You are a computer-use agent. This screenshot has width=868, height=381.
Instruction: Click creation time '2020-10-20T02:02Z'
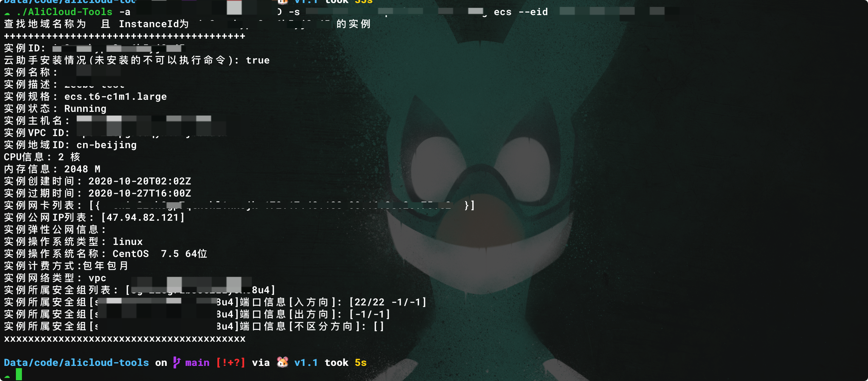[139, 181]
